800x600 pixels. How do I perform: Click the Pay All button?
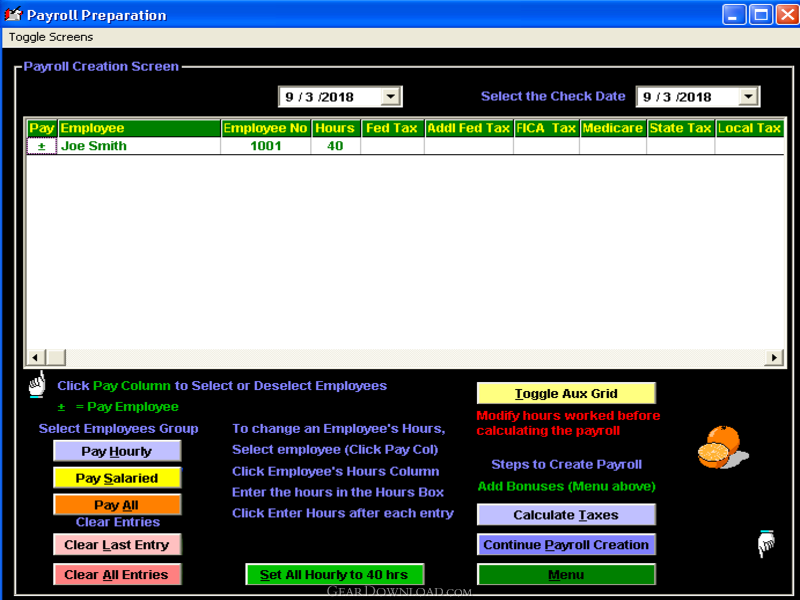[x=117, y=505]
